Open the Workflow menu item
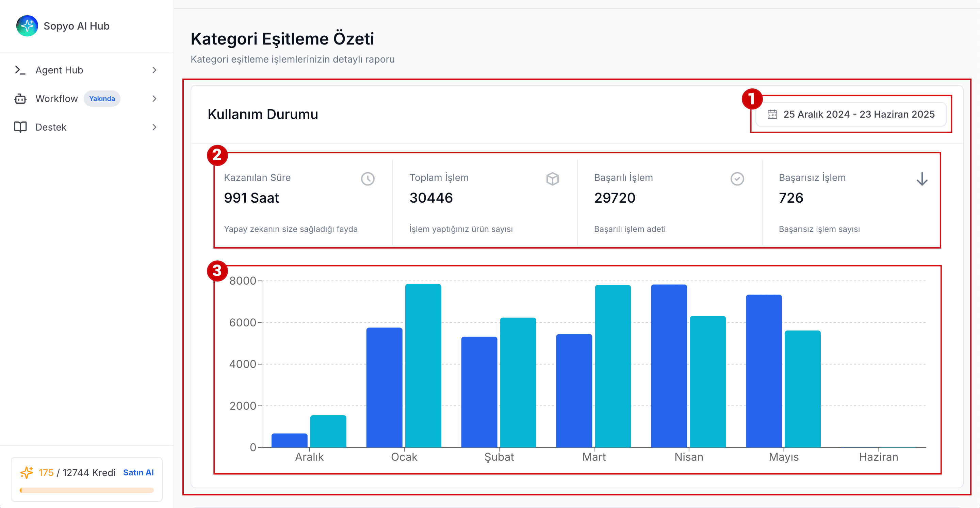980x508 pixels. pyautogui.click(x=87, y=99)
